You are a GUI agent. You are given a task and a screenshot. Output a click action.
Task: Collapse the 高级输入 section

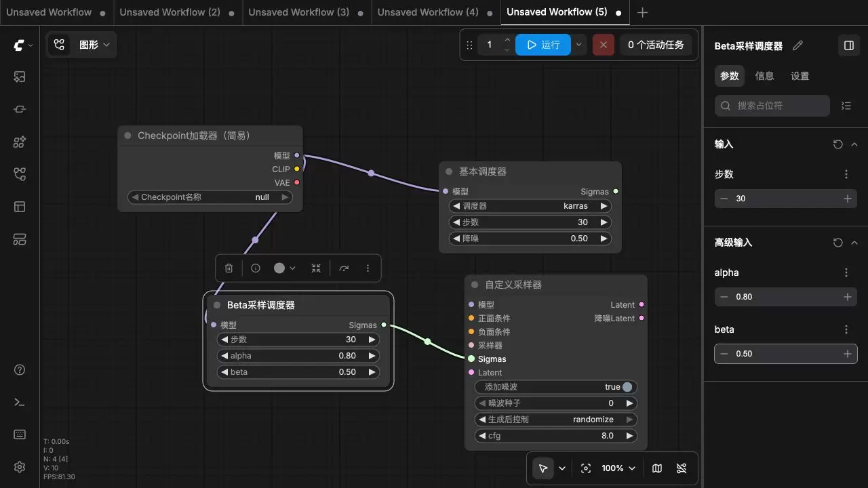tap(854, 243)
